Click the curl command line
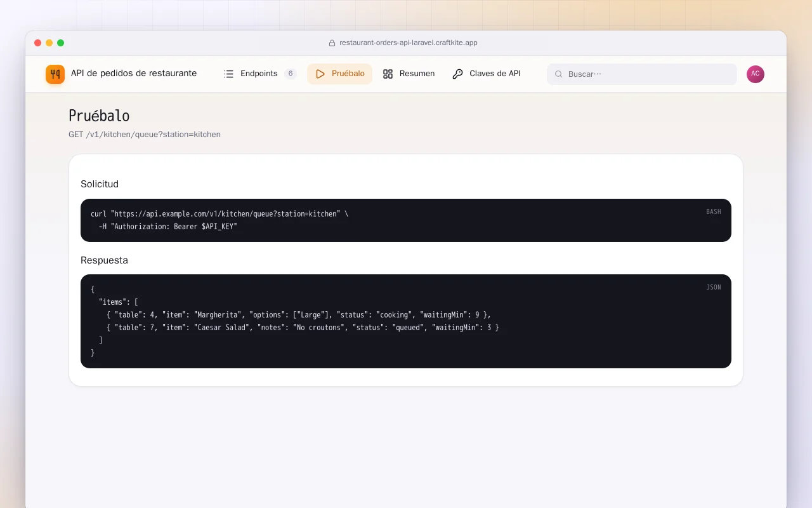Viewport: 812px width, 508px height. coord(219,214)
